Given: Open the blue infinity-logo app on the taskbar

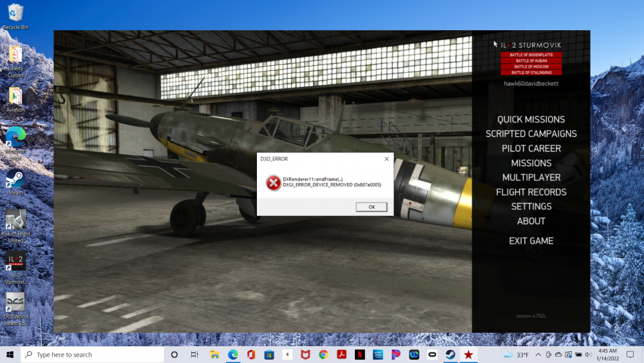Looking at the screenshot, I should pos(414,355).
